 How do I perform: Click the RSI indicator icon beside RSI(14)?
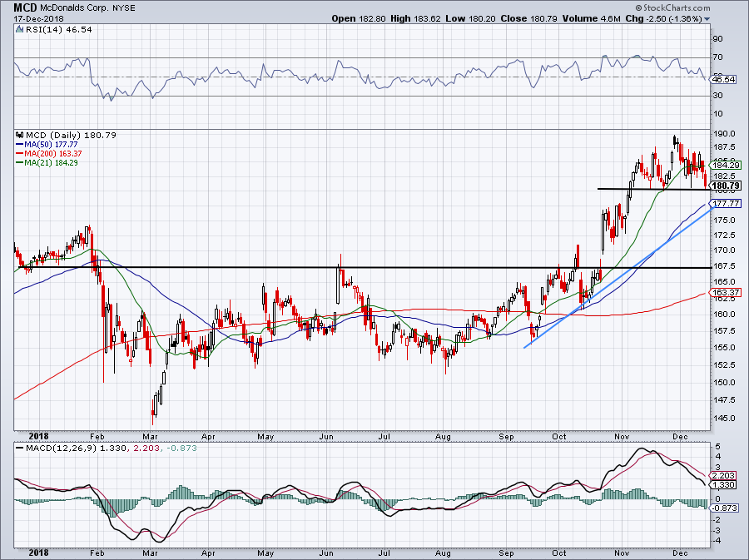20,30
